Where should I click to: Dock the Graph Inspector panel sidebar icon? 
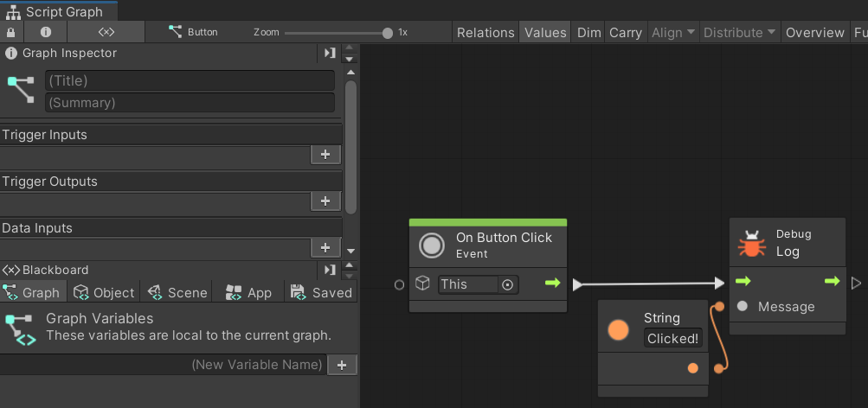click(x=330, y=53)
